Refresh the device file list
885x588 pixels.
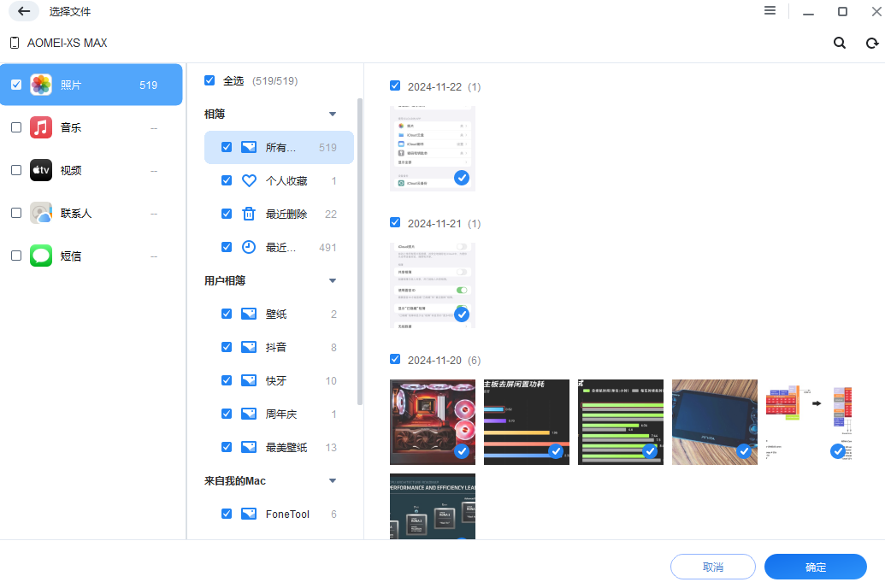[871, 42]
